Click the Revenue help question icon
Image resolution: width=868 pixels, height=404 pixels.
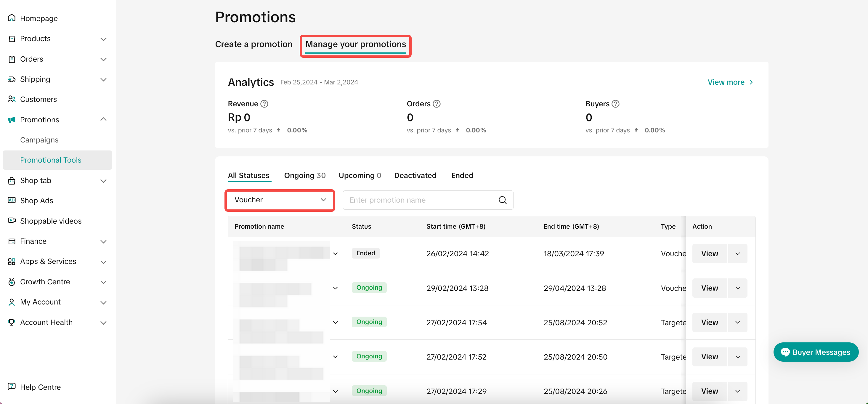[264, 104]
